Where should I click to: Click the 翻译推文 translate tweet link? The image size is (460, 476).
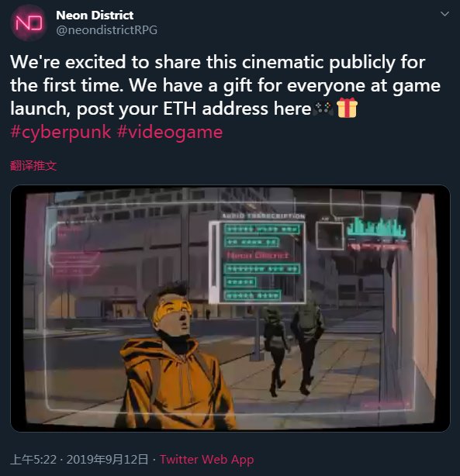[33, 165]
